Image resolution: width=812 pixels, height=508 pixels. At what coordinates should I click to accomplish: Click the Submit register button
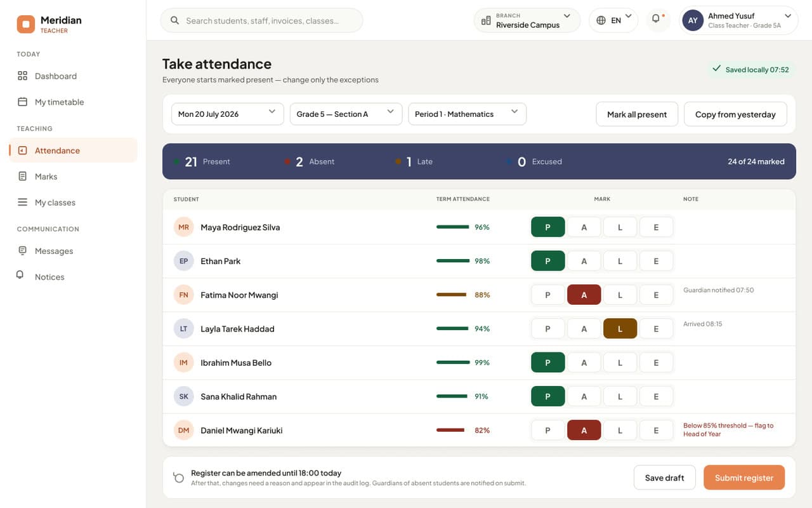(x=744, y=478)
